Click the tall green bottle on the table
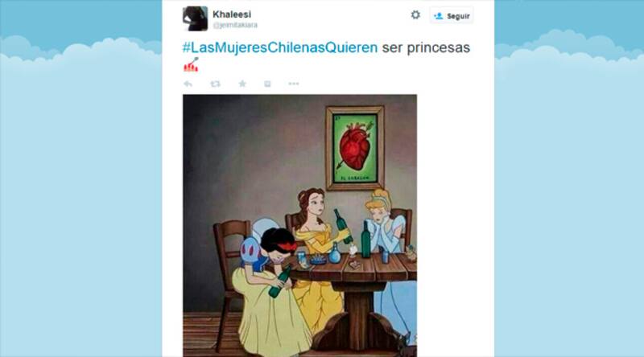 (365, 240)
